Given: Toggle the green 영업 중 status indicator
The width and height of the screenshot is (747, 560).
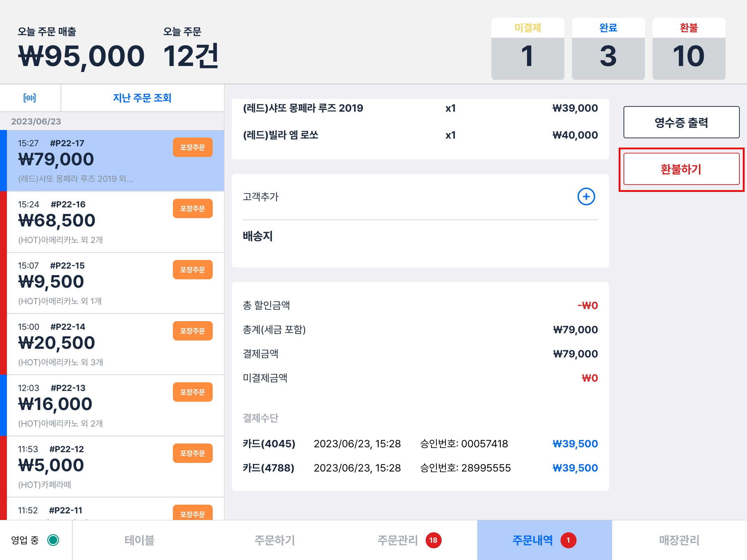Looking at the screenshot, I should [53, 540].
